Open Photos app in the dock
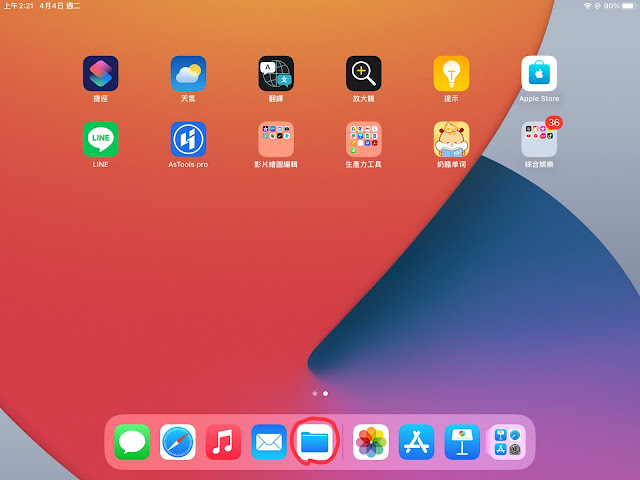The image size is (640, 480). [371, 442]
